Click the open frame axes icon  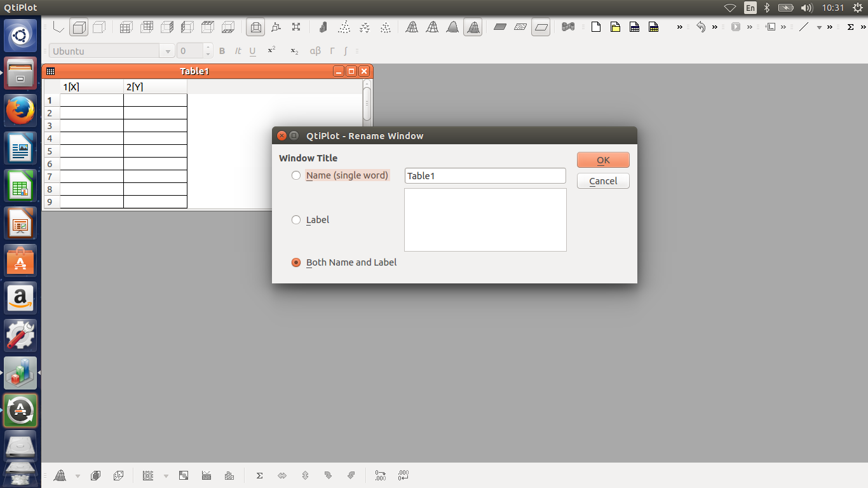(58, 27)
